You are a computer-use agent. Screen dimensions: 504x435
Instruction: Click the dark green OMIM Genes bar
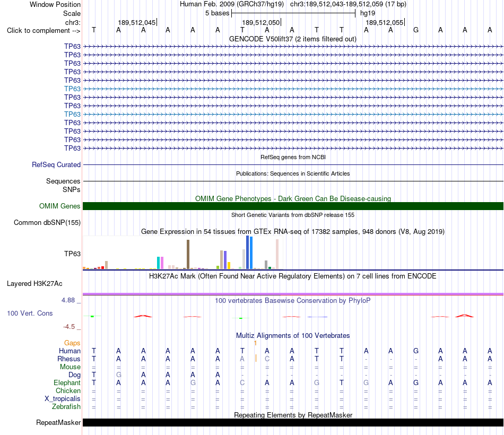(x=293, y=206)
